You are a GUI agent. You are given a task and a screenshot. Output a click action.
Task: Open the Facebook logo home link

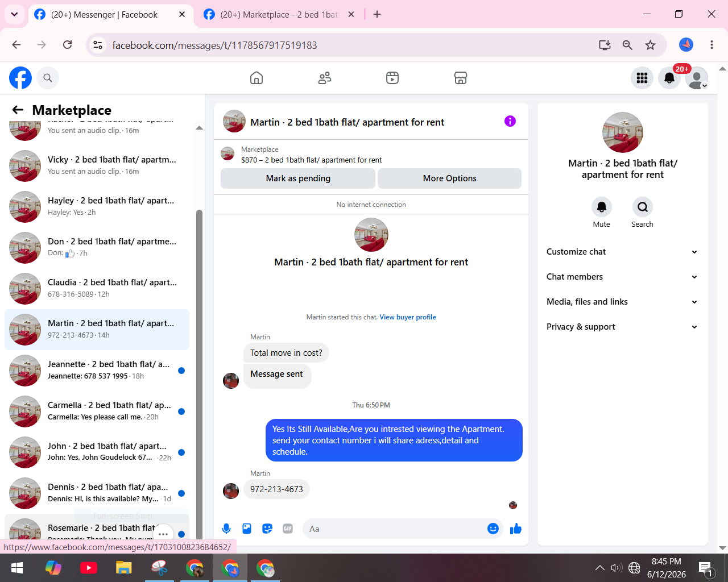click(20, 78)
